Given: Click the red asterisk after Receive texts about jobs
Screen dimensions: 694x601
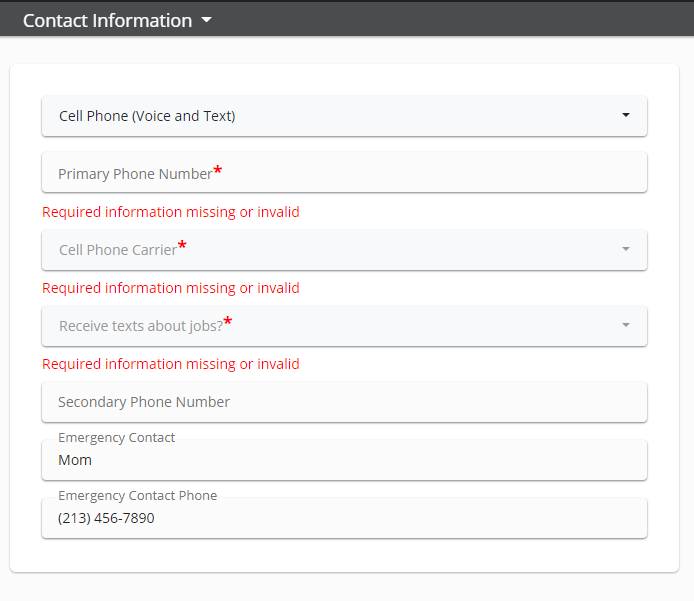Looking at the screenshot, I should pos(228,322).
